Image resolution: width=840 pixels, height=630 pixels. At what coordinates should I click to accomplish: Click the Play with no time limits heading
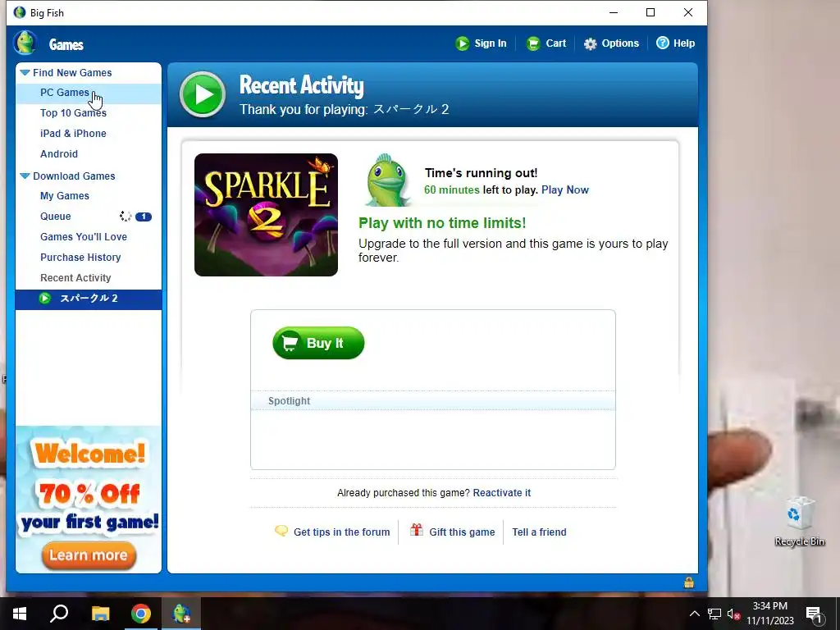[x=442, y=223]
